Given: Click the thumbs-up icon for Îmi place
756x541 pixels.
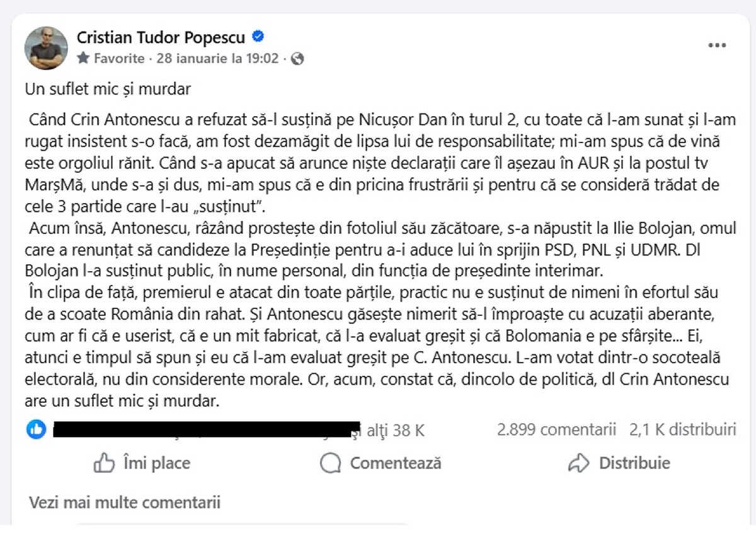Looking at the screenshot, I should coord(103,464).
